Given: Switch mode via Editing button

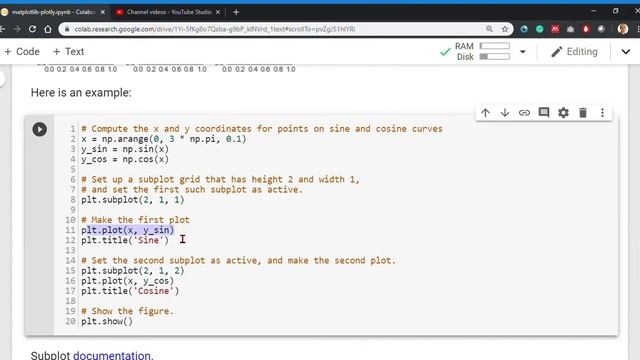Looking at the screenshot, I should pyautogui.click(x=574, y=52).
